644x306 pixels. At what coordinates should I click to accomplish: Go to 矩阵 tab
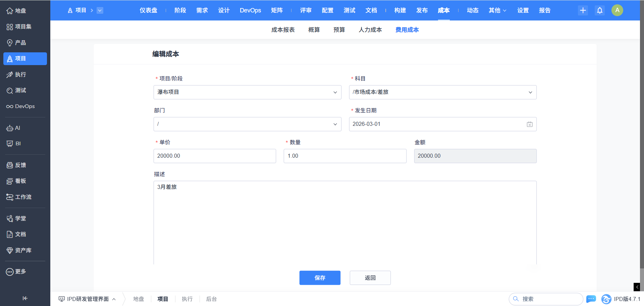[x=277, y=10]
